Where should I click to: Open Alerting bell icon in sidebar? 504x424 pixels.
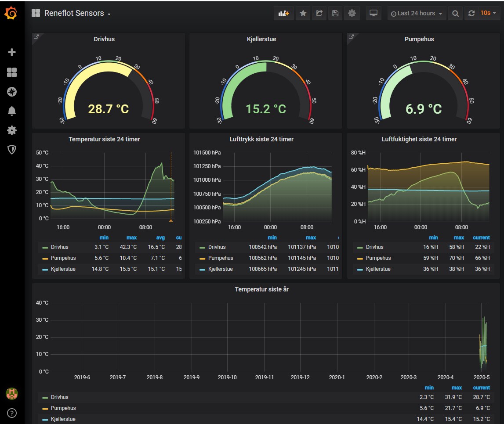coord(12,111)
